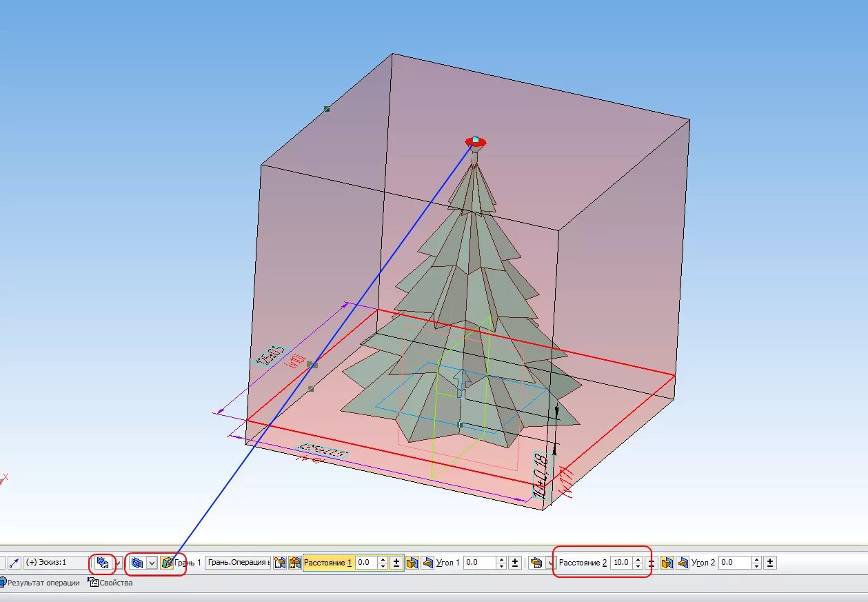Open the Результат операции tab

click(x=39, y=583)
